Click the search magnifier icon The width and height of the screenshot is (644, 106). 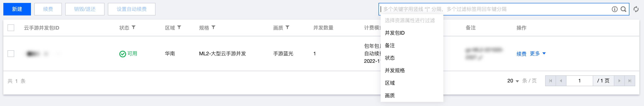(x=624, y=9)
